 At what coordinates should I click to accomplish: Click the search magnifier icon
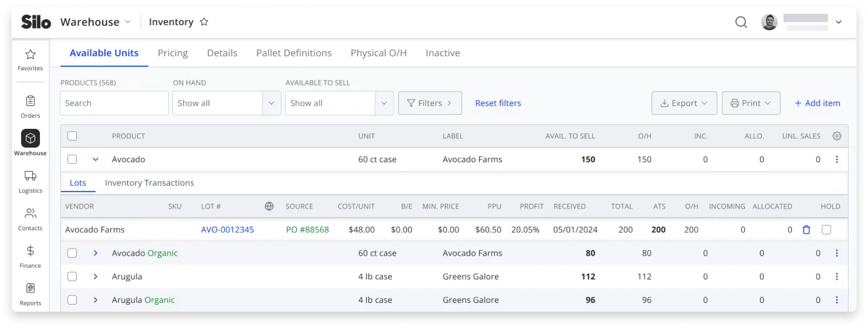click(x=741, y=22)
